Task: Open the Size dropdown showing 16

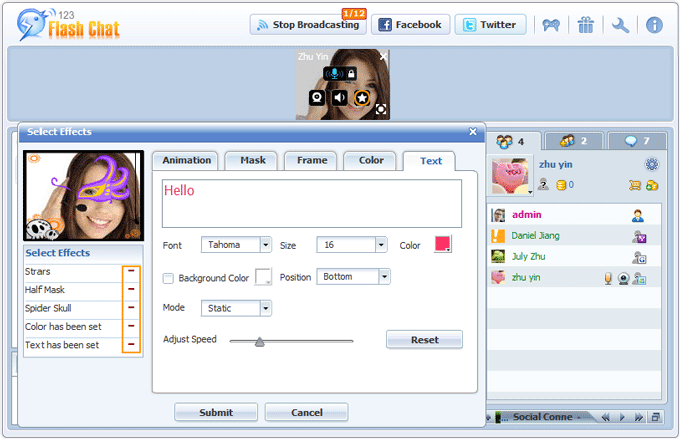Action: tap(351, 244)
